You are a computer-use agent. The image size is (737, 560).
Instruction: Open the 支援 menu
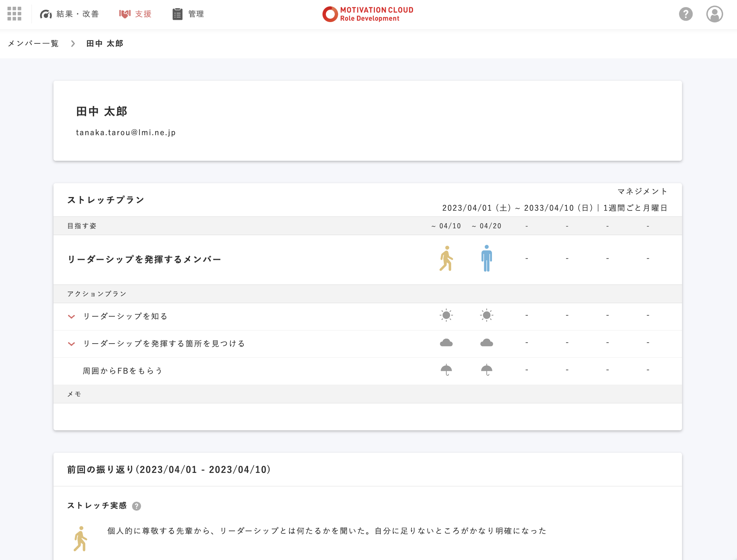coord(135,14)
